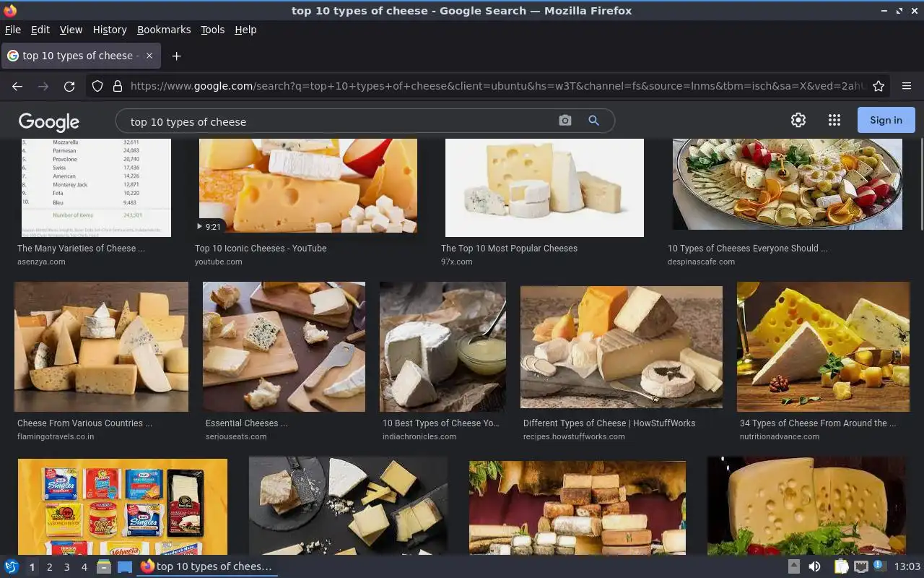Click flamingotravels cheese wedges thumbnail

click(x=101, y=347)
